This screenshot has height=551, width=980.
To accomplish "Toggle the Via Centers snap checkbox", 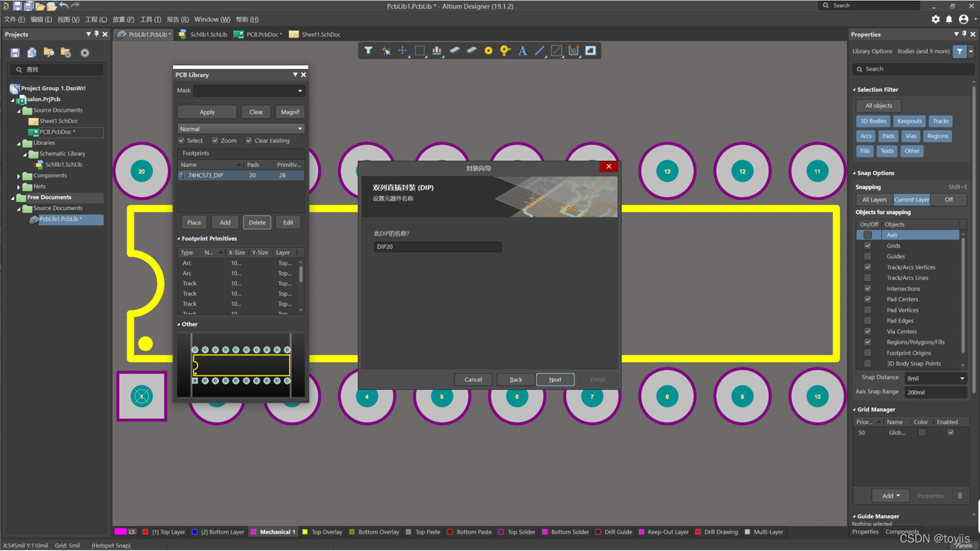I will pyautogui.click(x=868, y=331).
